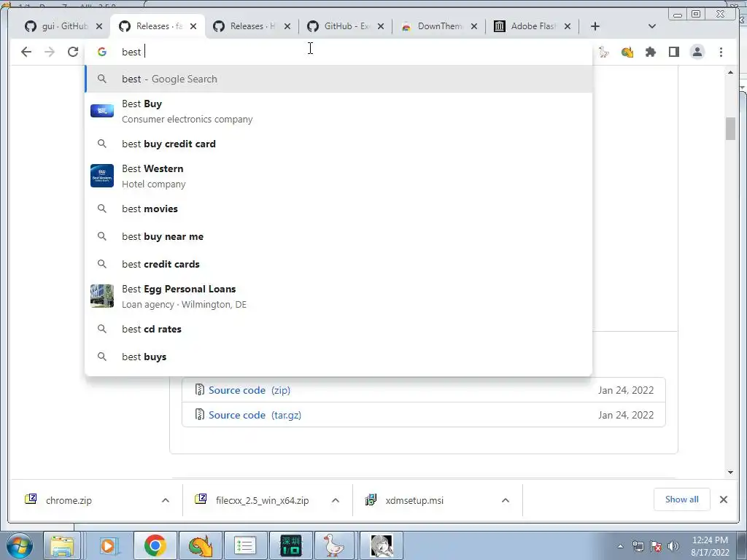747x560 pixels.
Task: Open the network status tray icon
Action: pyautogui.click(x=638, y=546)
